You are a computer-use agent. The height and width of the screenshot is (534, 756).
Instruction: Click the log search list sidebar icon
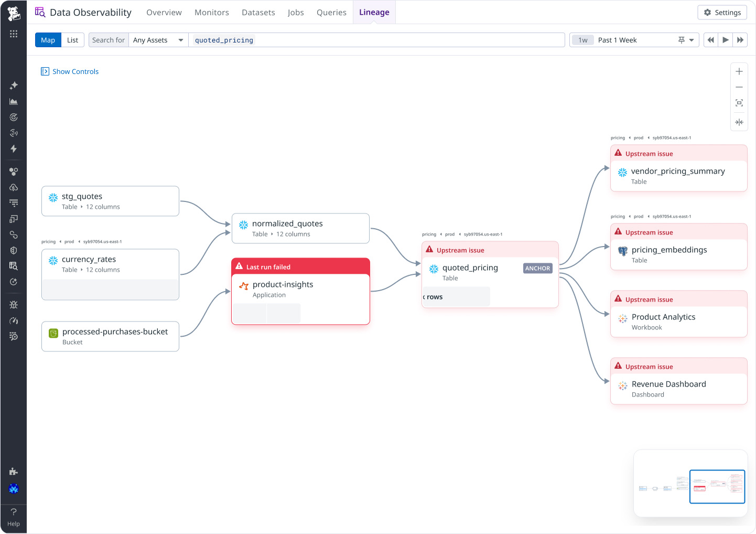14,336
